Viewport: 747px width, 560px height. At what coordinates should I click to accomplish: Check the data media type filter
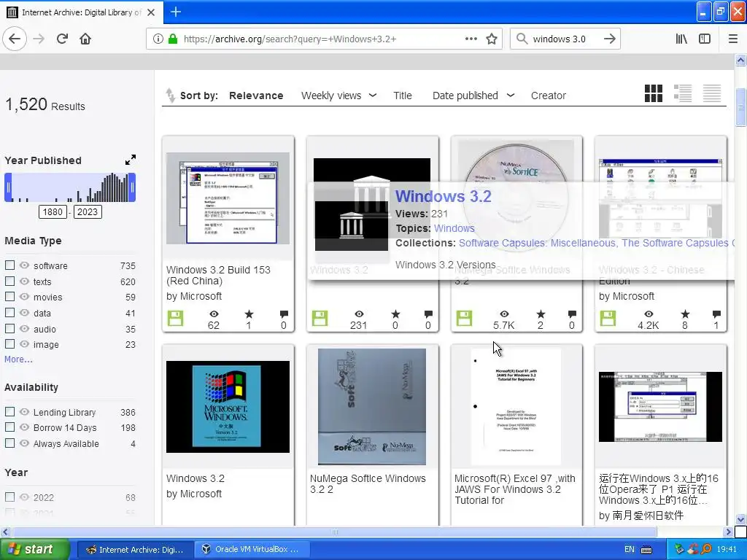click(9, 312)
